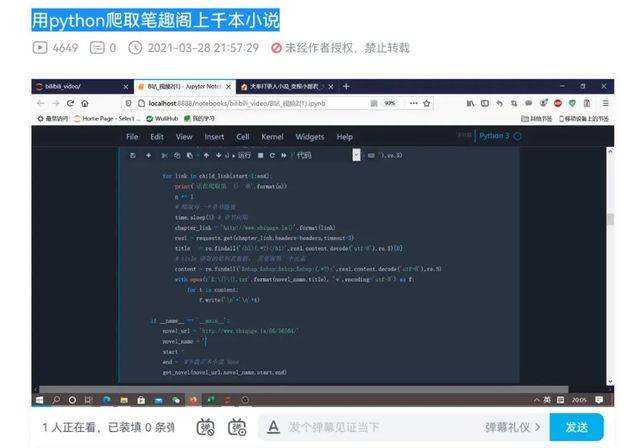The image size is (640, 448).
Task: Open the notification center icon in the system tray
Action: tap(599, 400)
